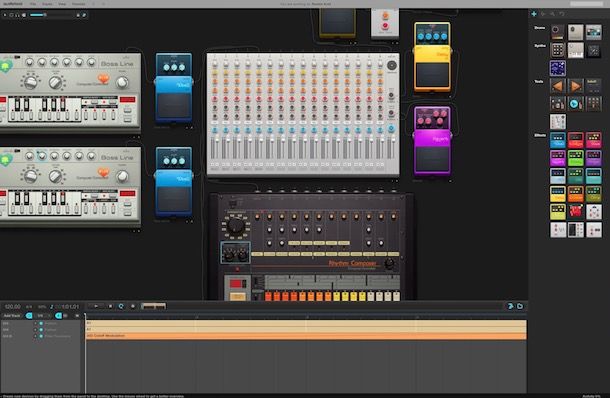Screen dimensions: 610x398
Task: Click the audiotool logo in the menu bar
Action: tap(13, 4)
